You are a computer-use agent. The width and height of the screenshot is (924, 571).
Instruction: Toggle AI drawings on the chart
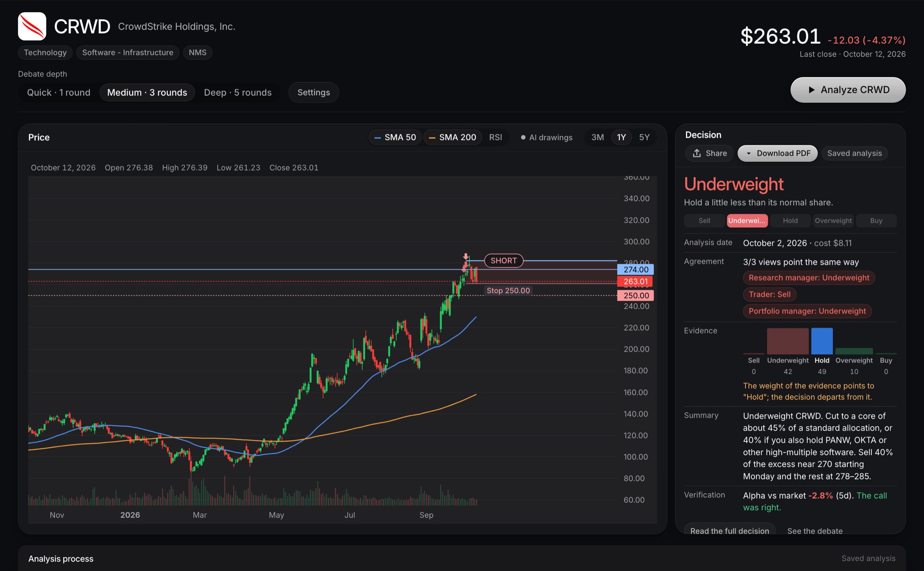click(x=547, y=137)
